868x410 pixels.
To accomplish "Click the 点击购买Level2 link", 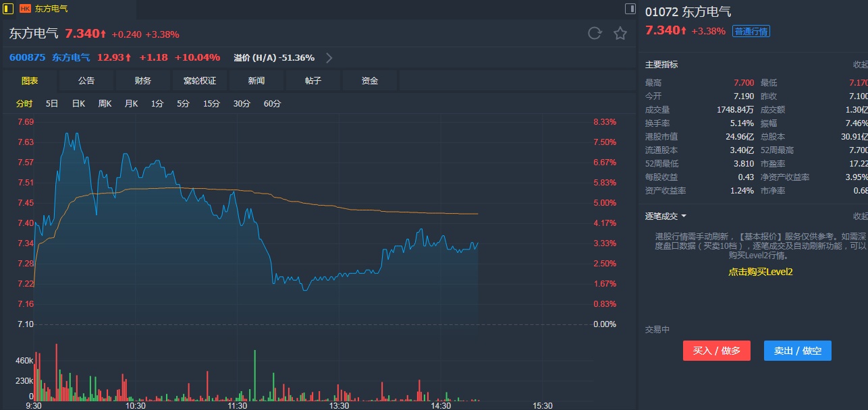I will click(x=760, y=272).
